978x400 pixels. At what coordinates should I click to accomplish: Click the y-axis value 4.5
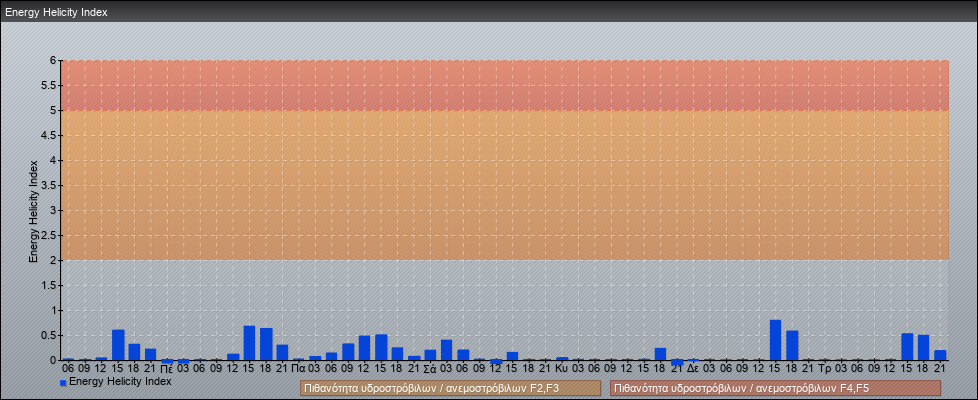[x=49, y=135]
